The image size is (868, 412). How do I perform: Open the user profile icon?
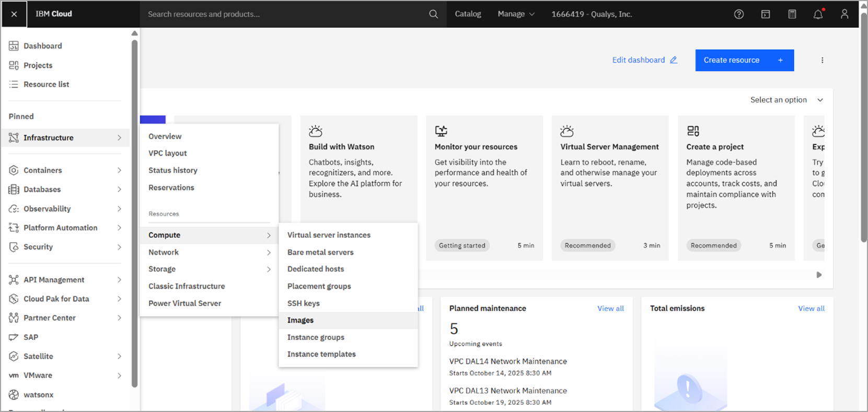tap(844, 14)
